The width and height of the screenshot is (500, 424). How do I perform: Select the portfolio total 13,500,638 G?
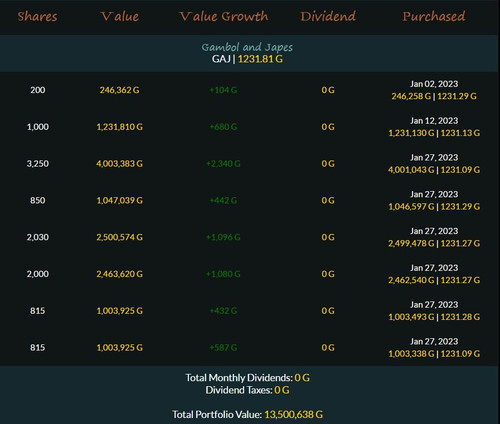(x=294, y=415)
